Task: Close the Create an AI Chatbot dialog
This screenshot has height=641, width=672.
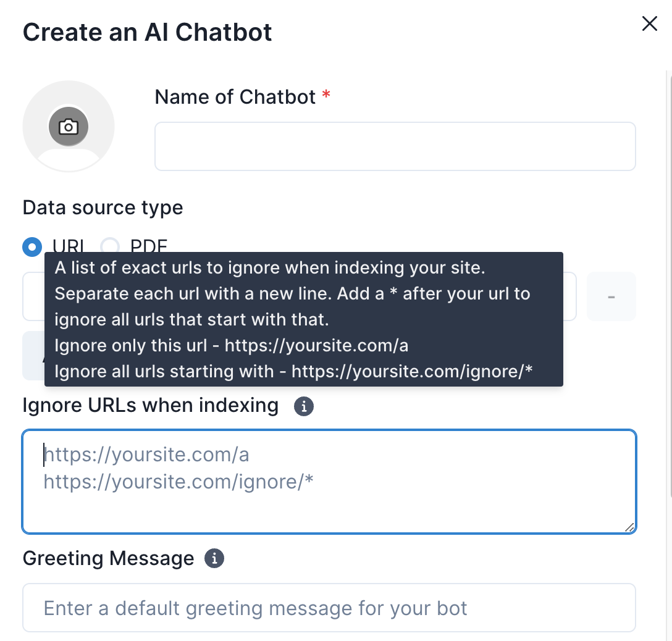Action: click(x=649, y=24)
